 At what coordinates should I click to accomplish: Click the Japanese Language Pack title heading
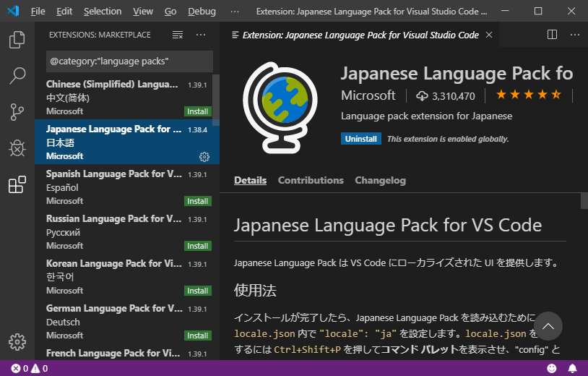(457, 73)
